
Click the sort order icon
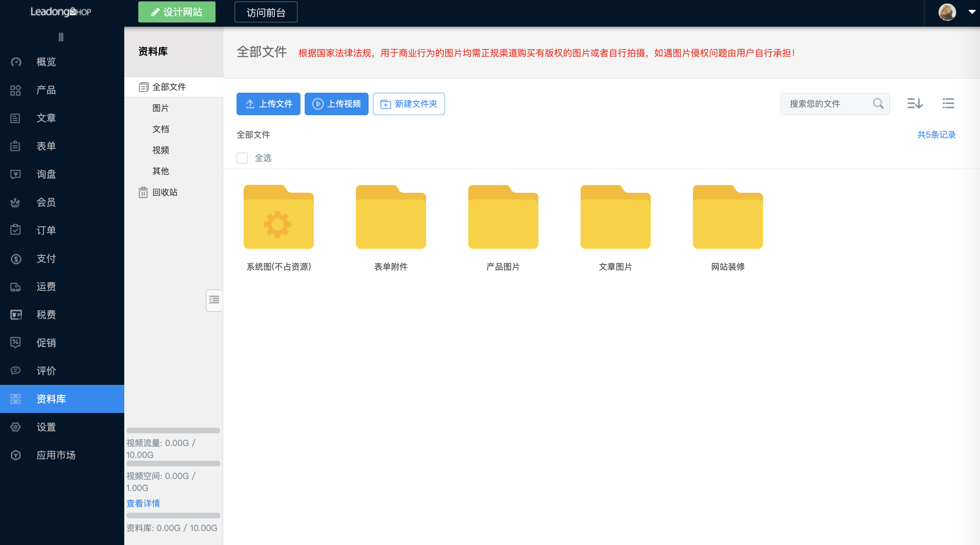[915, 104]
